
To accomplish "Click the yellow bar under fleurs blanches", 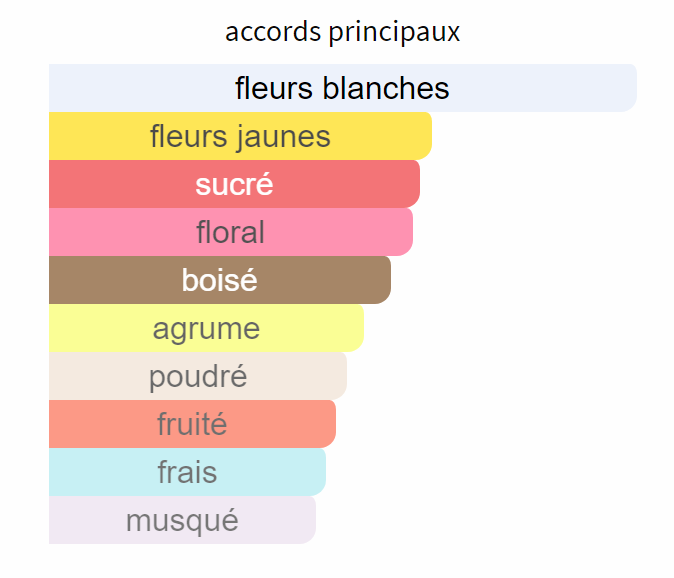I will tap(240, 136).
